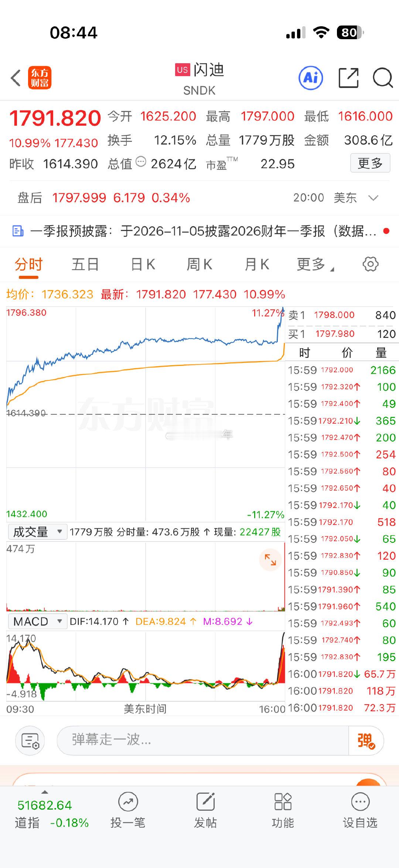
Task: Tap the MACD histogram chart area
Action: pyautogui.click(x=146, y=666)
